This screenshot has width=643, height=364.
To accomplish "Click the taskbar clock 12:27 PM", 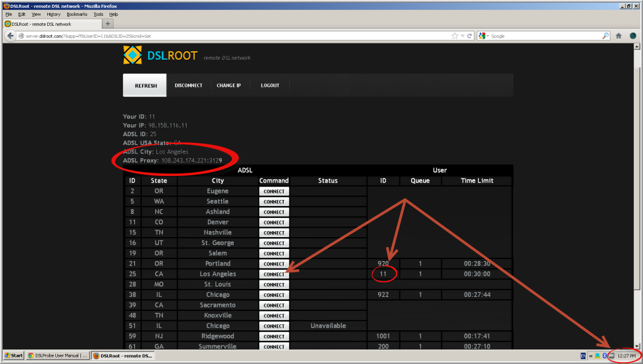I will [x=626, y=356].
